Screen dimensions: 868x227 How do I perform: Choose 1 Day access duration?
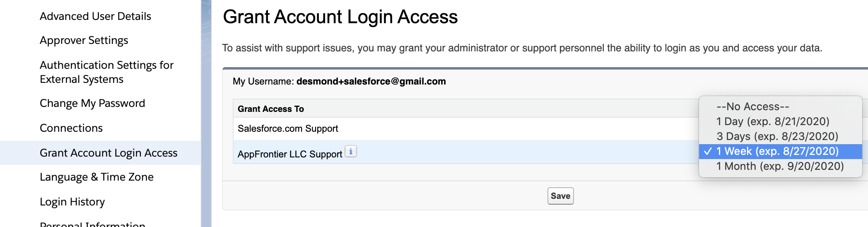coord(772,121)
